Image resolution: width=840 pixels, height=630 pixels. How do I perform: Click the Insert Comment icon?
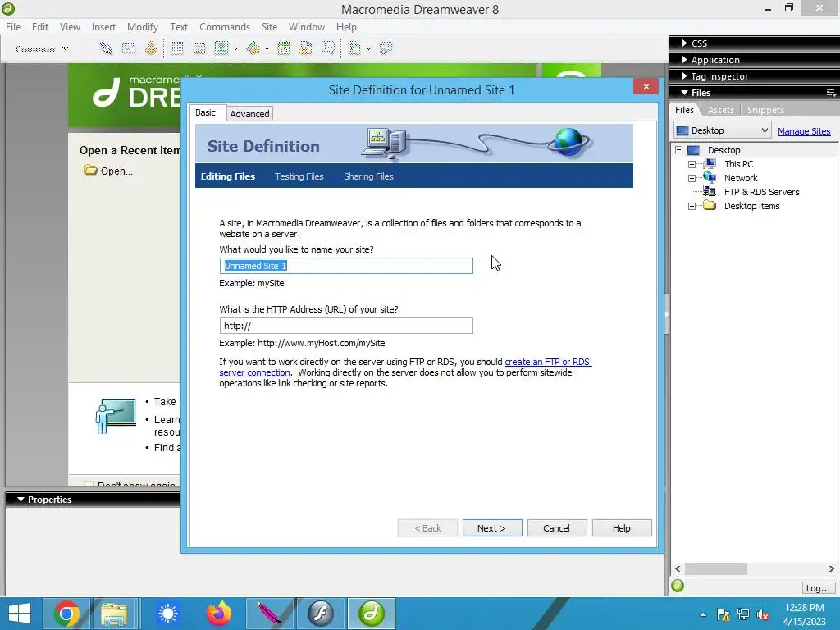pyautogui.click(x=328, y=48)
